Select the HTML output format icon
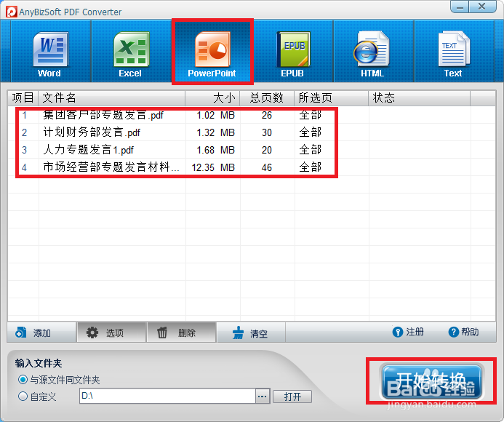Viewport: 504px width, 422px height. click(373, 52)
